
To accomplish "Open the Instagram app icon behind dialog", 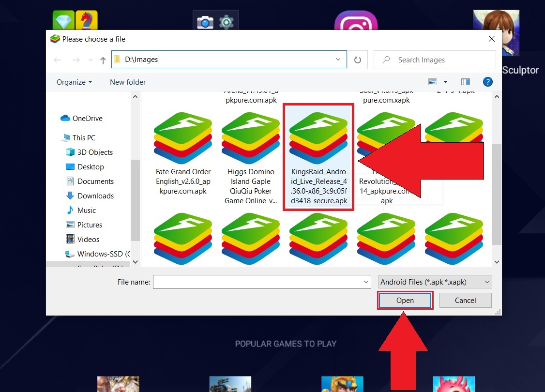I will pyautogui.click(x=356, y=21).
